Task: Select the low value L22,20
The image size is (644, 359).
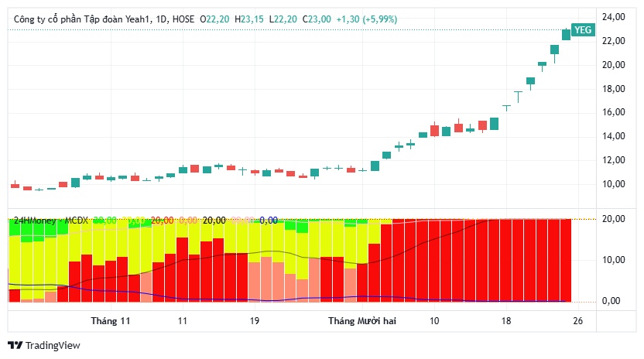Action: pyautogui.click(x=283, y=19)
